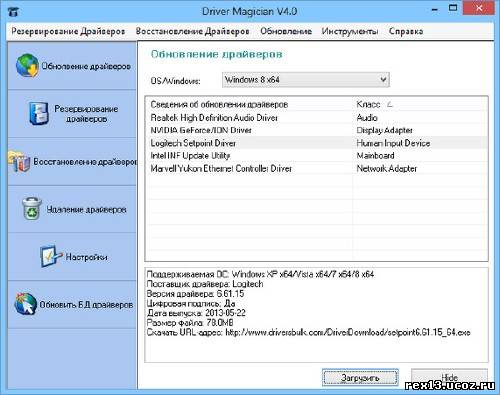Click the Восстановление драйверов folder icon
Image resolution: width=500 pixels, height=395 pixels.
click(x=20, y=162)
